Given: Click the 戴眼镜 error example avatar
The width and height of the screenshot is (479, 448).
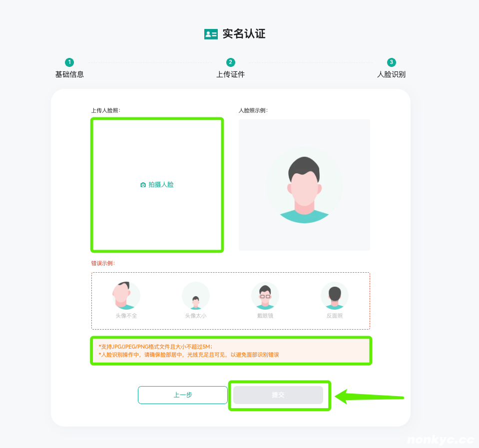Looking at the screenshot, I should click(265, 296).
